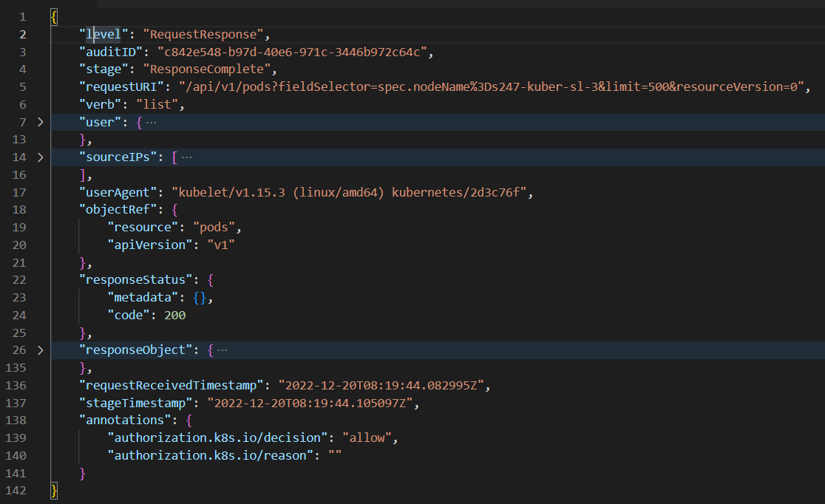Place cursor in the auditID value string
Image resolution: width=825 pixels, height=504 pixels.
293,52
